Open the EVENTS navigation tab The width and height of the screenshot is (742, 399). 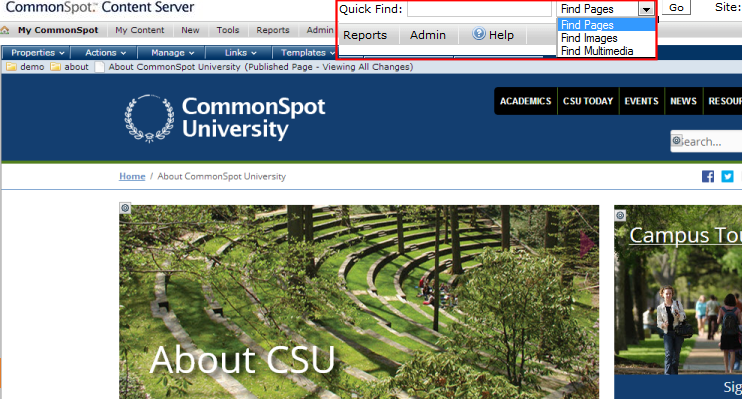click(x=641, y=101)
